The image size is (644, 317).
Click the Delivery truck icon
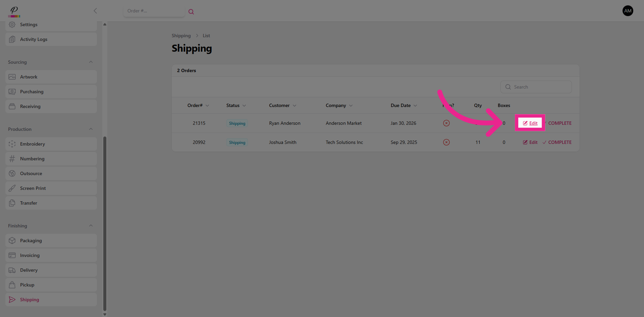[x=12, y=270]
